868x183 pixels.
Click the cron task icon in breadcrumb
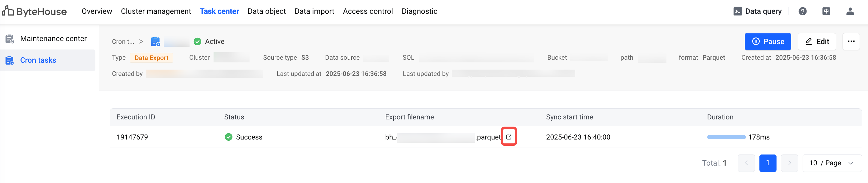coord(155,41)
